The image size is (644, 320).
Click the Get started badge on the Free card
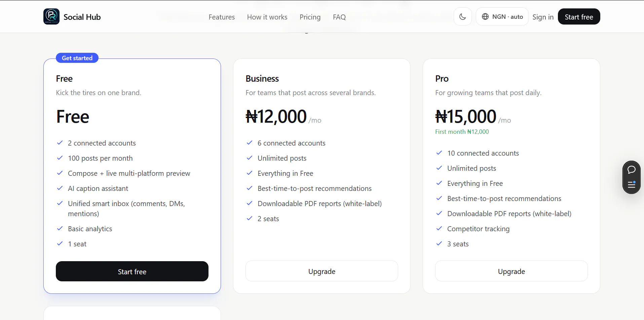[x=77, y=58]
